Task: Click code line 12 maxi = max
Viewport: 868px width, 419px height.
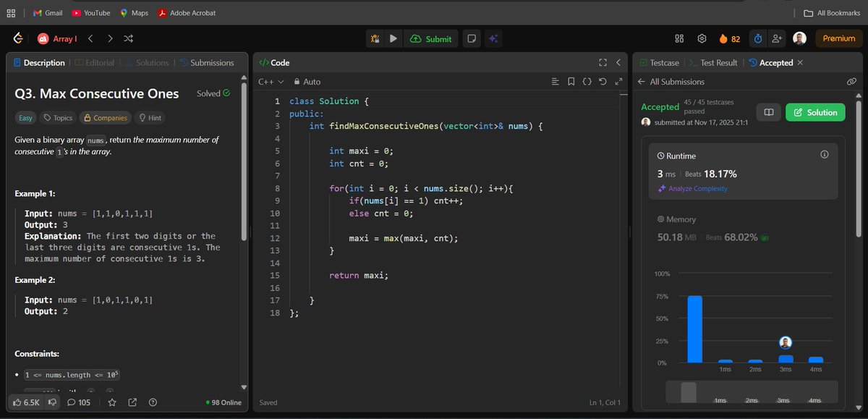Action: [404, 238]
